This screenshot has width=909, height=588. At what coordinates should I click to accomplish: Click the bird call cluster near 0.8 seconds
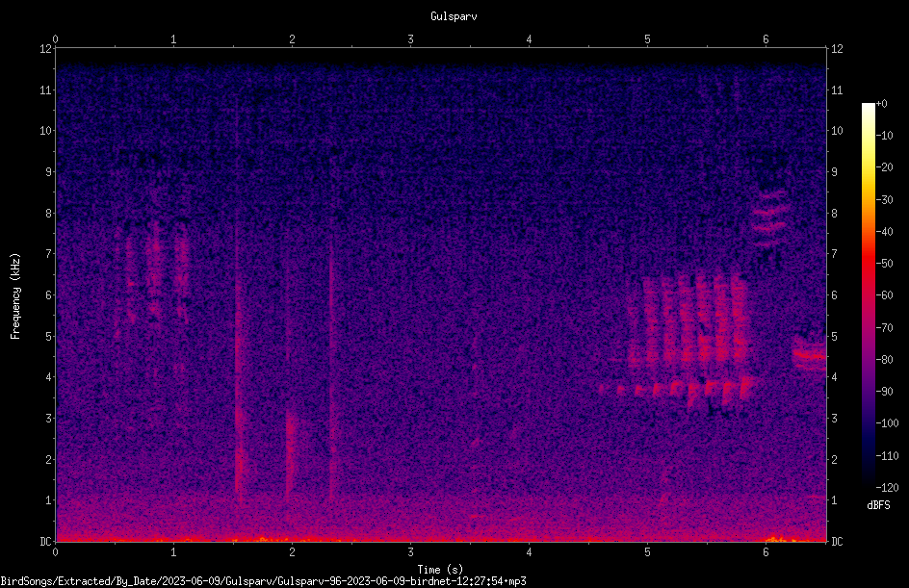(x=155, y=272)
